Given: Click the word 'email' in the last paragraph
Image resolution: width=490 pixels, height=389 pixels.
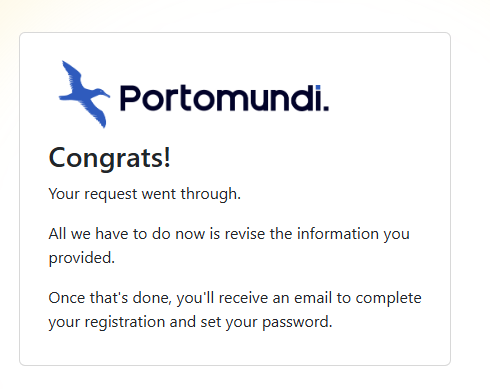Looking at the screenshot, I should [313, 298].
